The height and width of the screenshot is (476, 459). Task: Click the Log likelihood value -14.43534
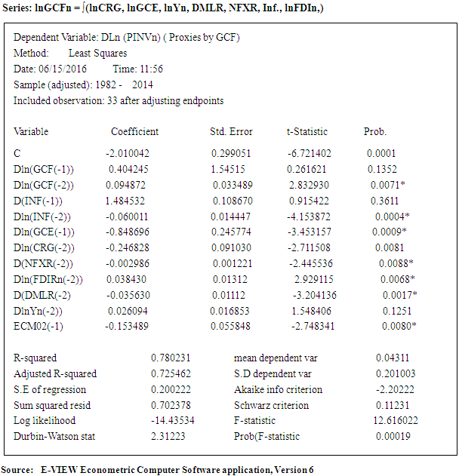tap(173, 421)
